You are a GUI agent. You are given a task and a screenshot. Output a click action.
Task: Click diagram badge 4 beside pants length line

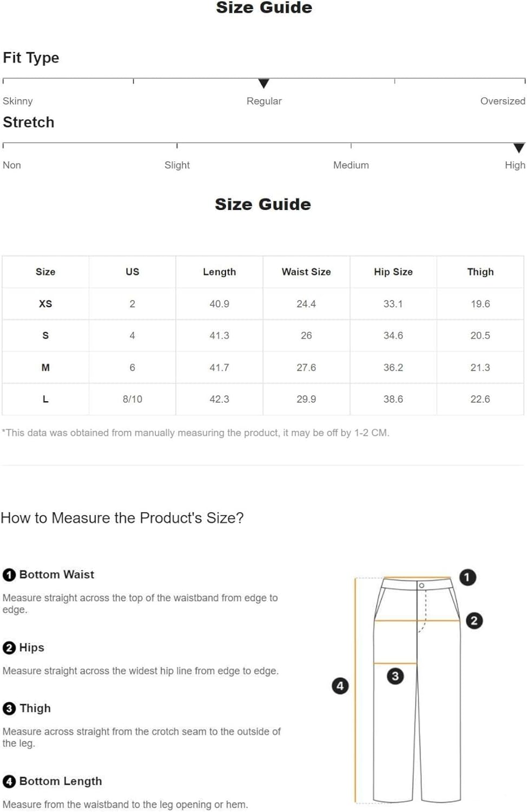[x=340, y=686]
